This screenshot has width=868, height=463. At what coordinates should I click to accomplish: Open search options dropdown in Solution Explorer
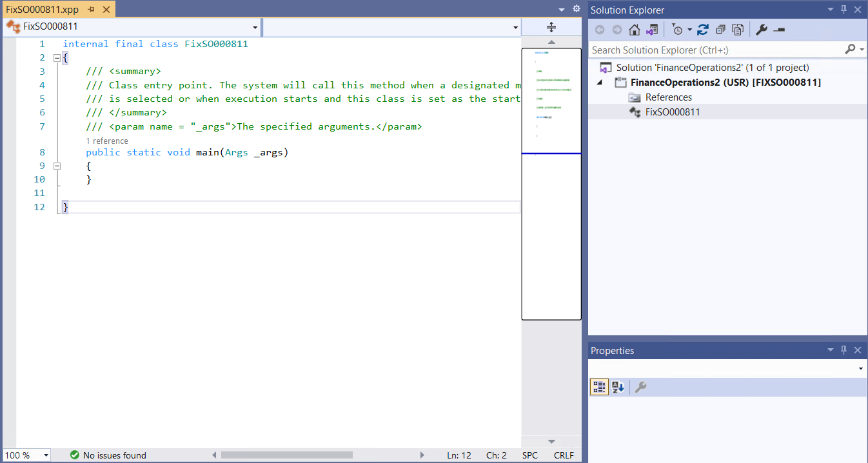coord(862,50)
